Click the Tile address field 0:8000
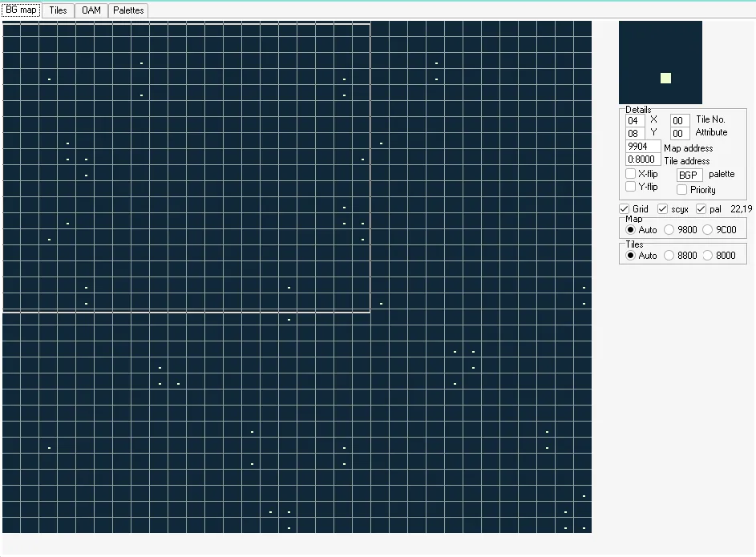The image size is (756, 557). (643, 159)
